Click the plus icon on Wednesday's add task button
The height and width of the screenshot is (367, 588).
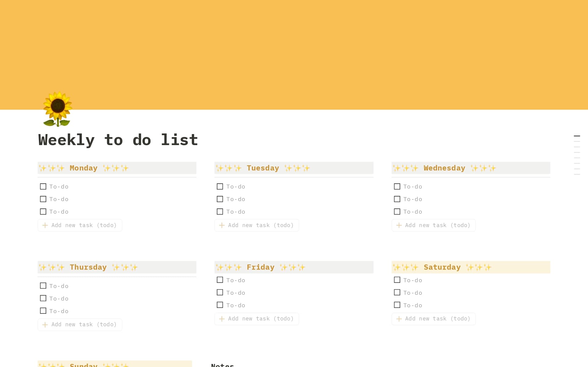[399, 225]
